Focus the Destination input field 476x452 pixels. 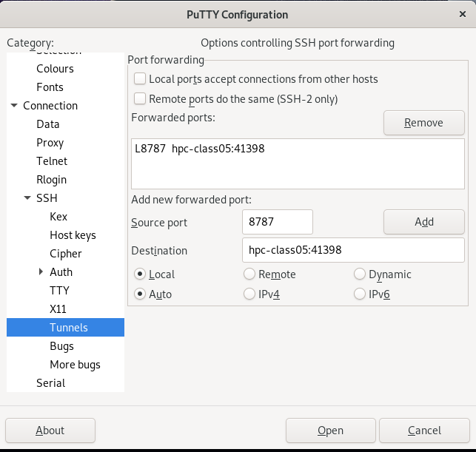point(353,250)
